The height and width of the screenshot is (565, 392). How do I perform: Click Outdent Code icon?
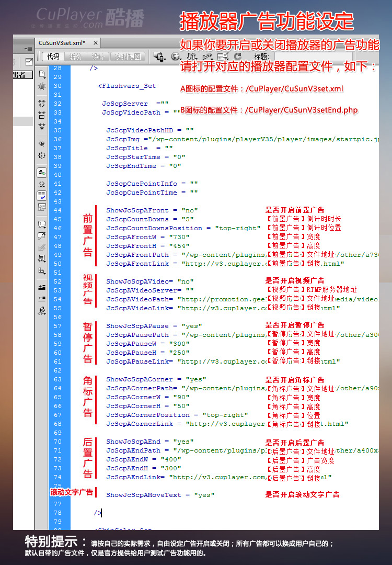coord(42,299)
